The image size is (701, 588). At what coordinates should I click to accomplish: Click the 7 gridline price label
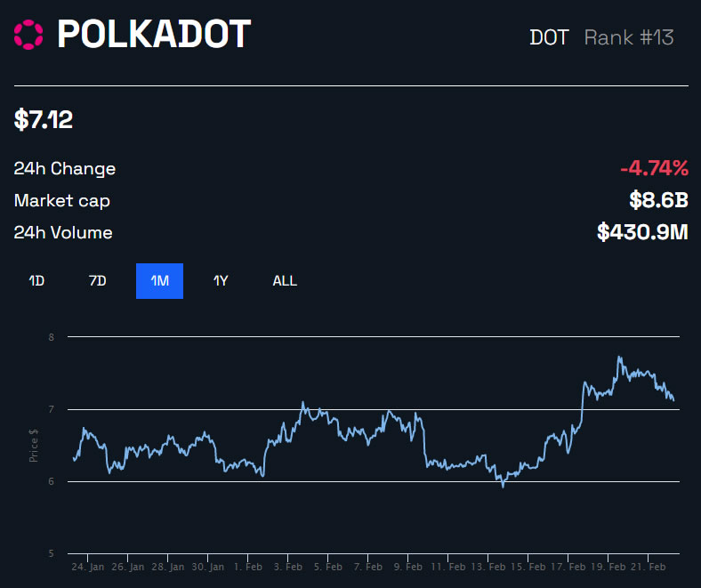click(x=52, y=409)
